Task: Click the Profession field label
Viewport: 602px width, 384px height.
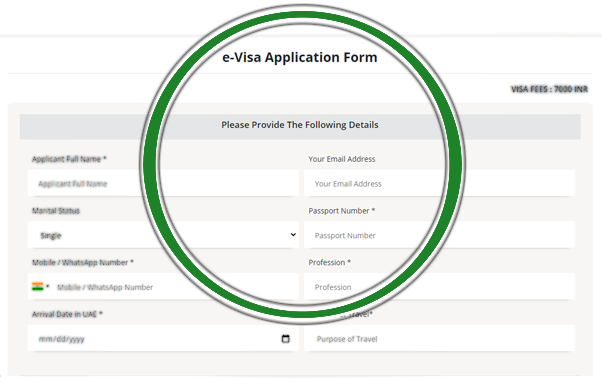Action: click(x=329, y=263)
